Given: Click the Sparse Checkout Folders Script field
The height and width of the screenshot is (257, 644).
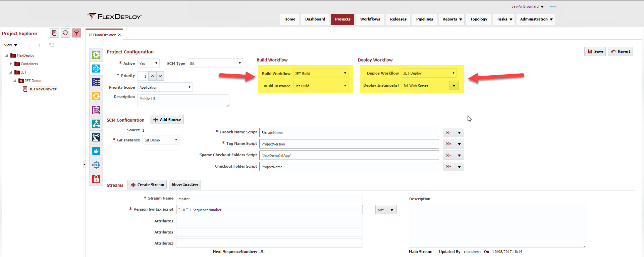Looking at the screenshot, I should pos(349,155).
